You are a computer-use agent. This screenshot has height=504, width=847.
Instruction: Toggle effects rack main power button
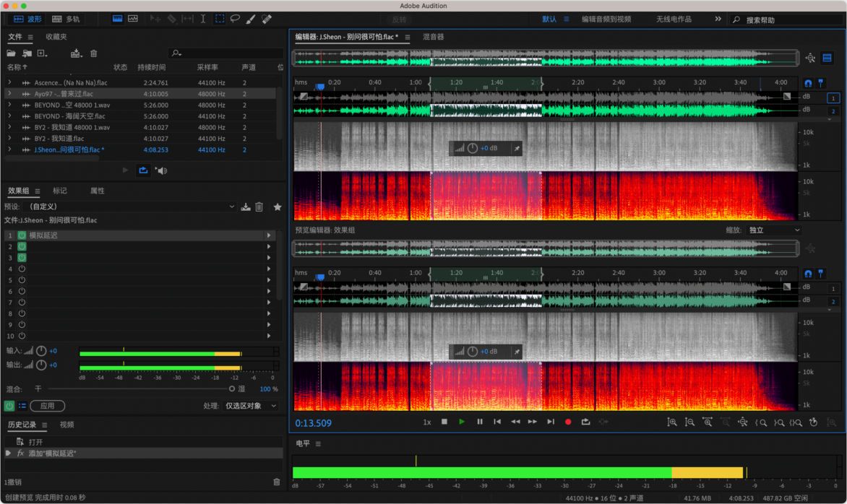coord(9,406)
